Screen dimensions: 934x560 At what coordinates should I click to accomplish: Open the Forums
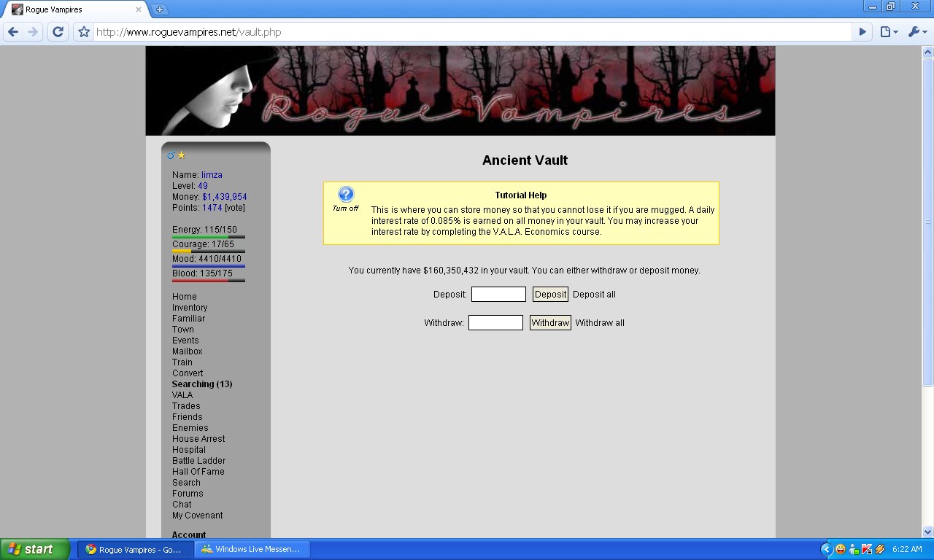(188, 494)
